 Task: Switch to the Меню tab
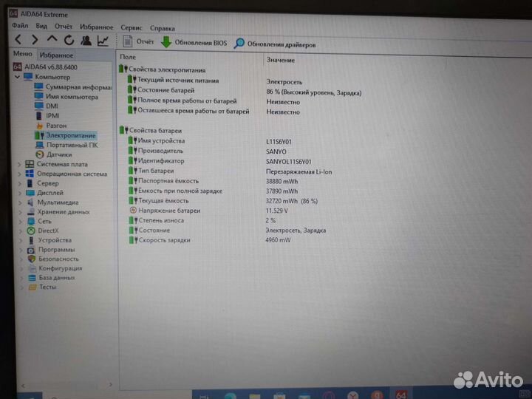[22, 54]
